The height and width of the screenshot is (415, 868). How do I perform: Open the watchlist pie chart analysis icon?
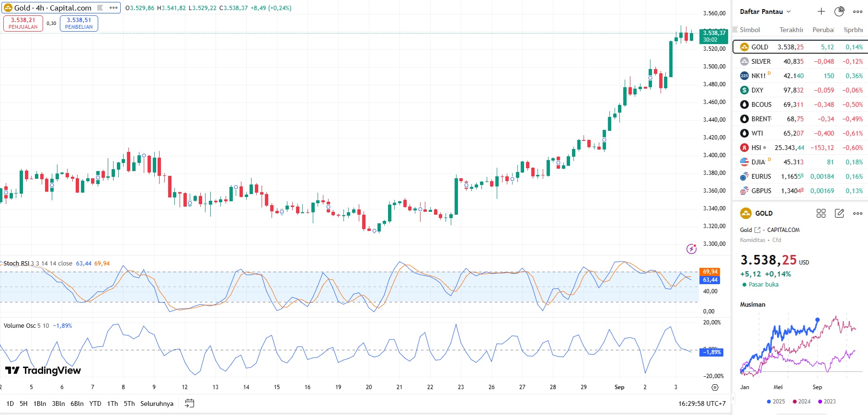tap(839, 12)
